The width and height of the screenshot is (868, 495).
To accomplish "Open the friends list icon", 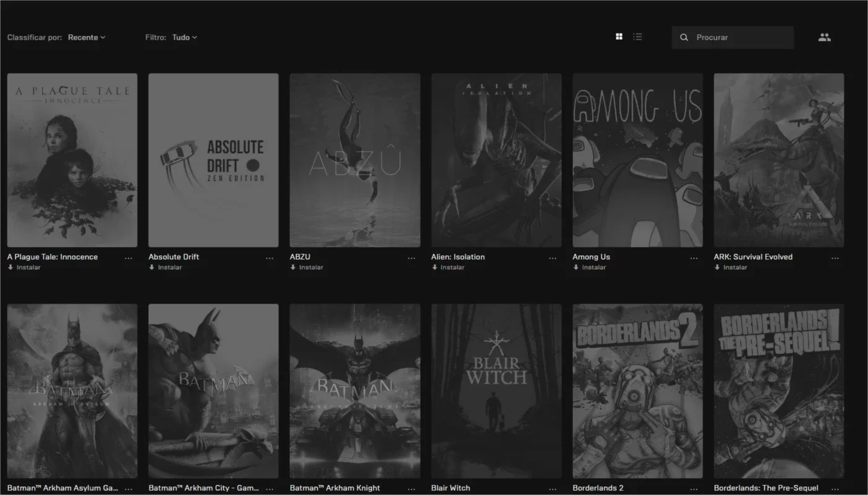I will (824, 37).
